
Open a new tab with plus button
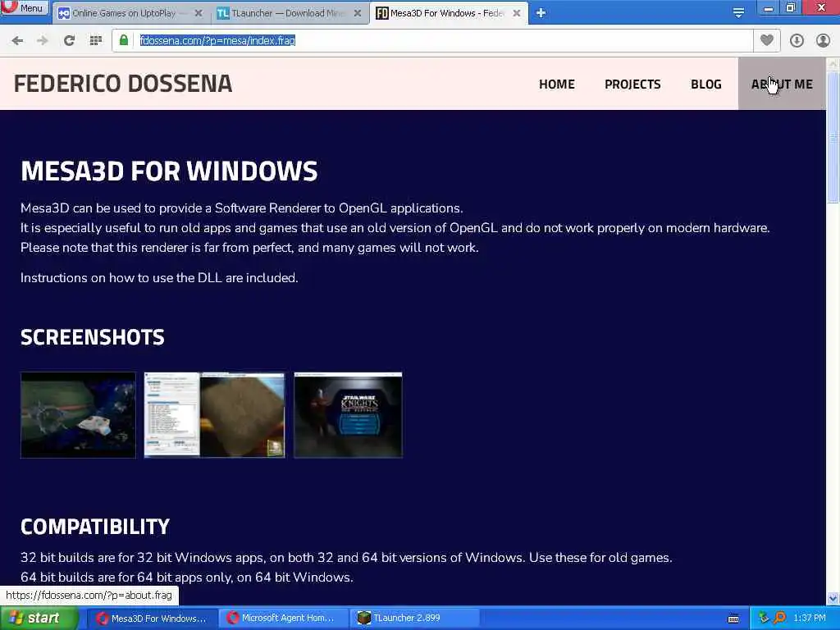pos(541,13)
